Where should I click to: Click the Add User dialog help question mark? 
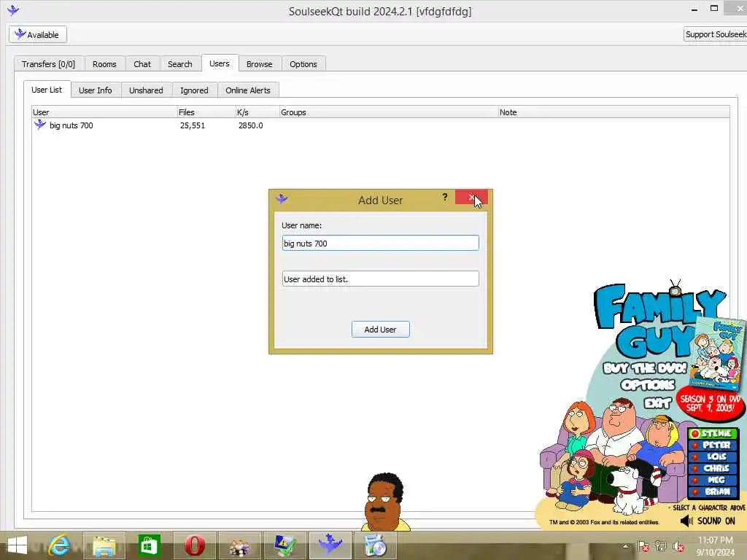445,197
